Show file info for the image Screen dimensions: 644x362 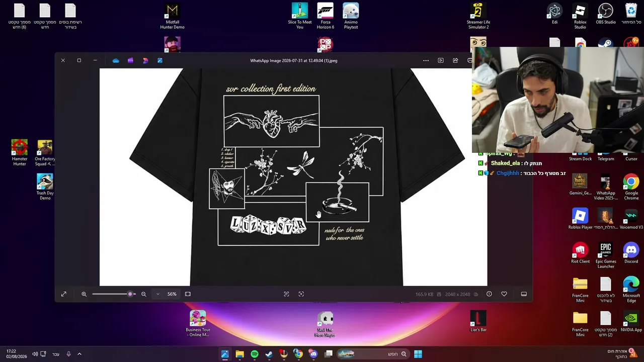pos(489,294)
